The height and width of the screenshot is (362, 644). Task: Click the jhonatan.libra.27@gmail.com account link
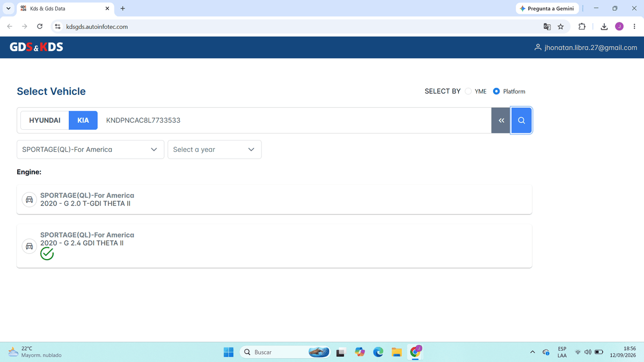coord(590,47)
